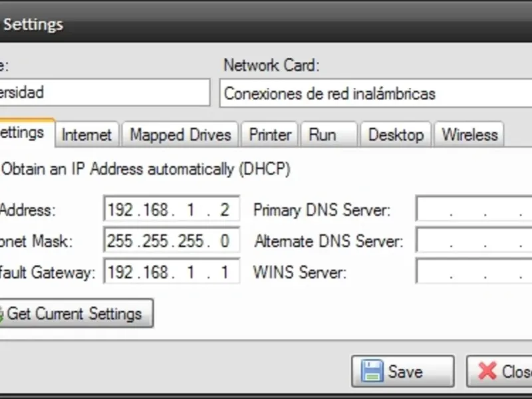Click the green arrow icon on Get Current Settings
Screen dimensions: 532x399
coord(1,314)
